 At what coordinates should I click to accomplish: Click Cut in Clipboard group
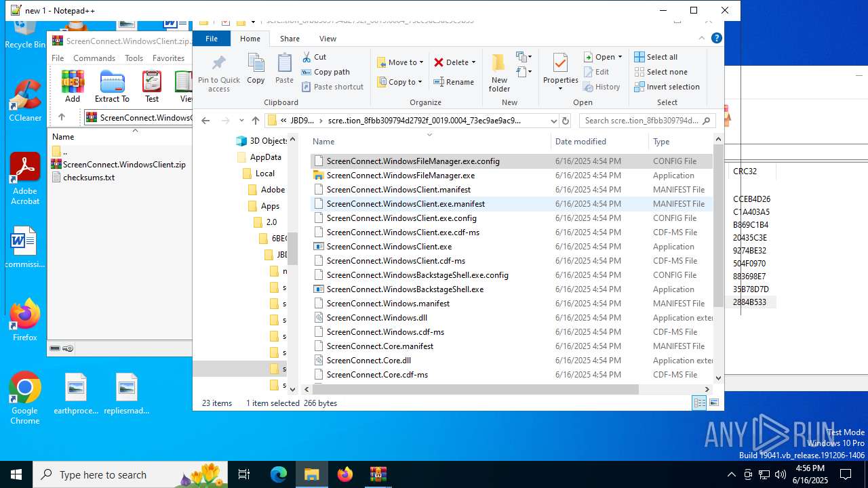314,57
